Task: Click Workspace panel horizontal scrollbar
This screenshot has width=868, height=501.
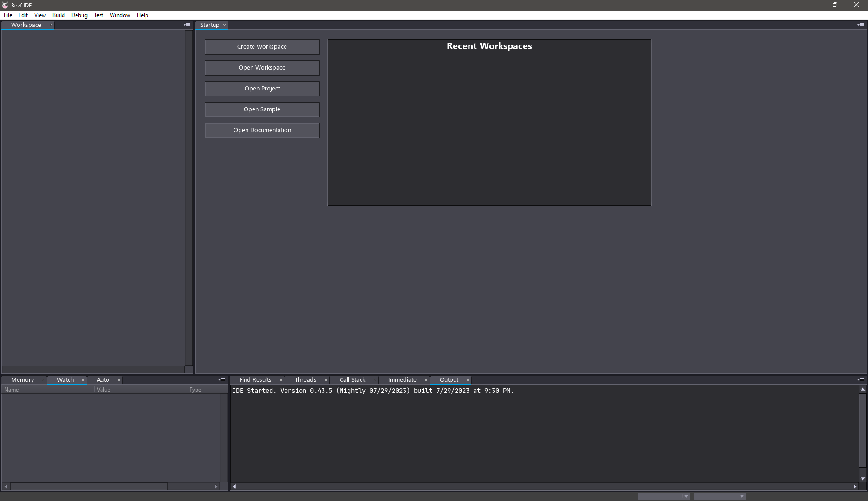Action: 93,370
